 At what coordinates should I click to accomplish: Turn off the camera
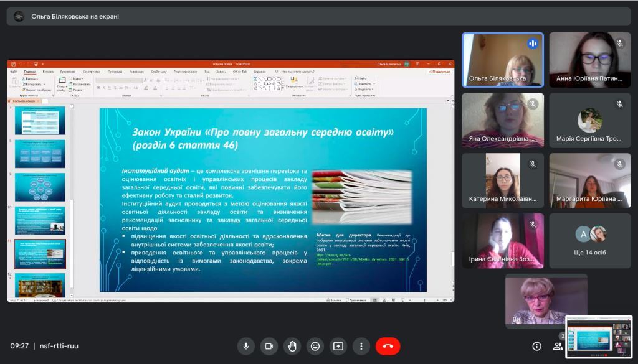pos(269,346)
